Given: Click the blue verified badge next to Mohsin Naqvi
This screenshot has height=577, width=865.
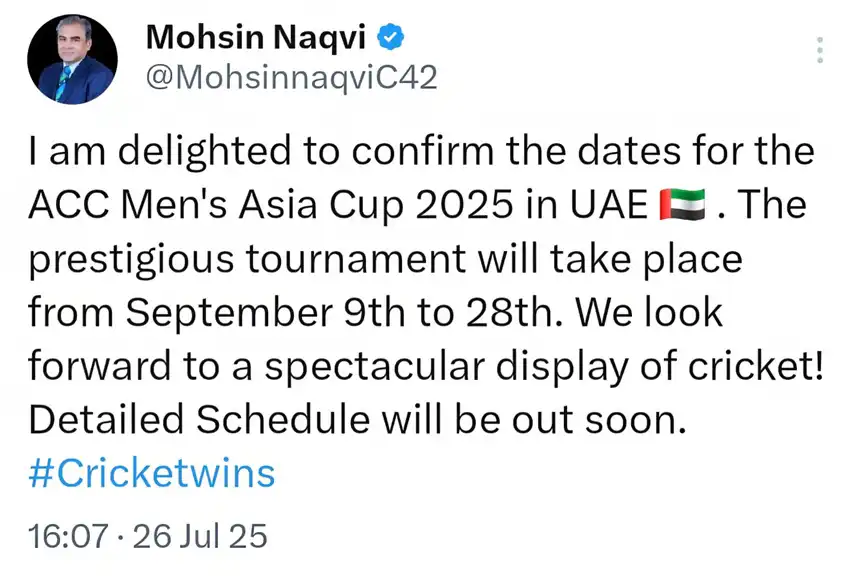Looking at the screenshot, I should click(390, 37).
